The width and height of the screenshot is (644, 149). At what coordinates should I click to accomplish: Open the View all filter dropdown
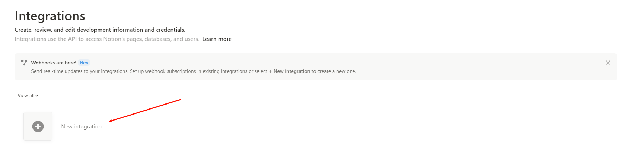[x=28, y=95]
